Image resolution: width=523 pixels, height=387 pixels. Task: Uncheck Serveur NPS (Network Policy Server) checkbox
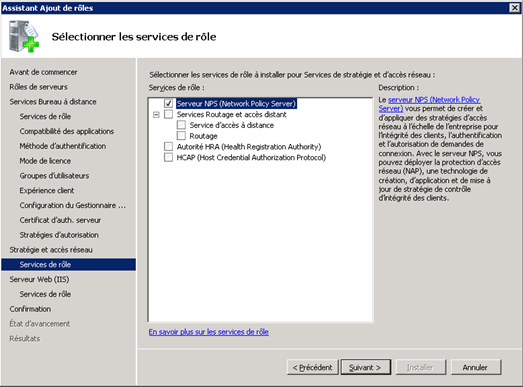coord(168,103)
